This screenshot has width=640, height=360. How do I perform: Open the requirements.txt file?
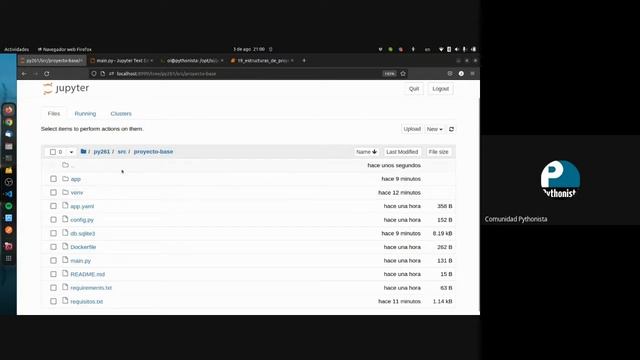(x=91, y=288)
